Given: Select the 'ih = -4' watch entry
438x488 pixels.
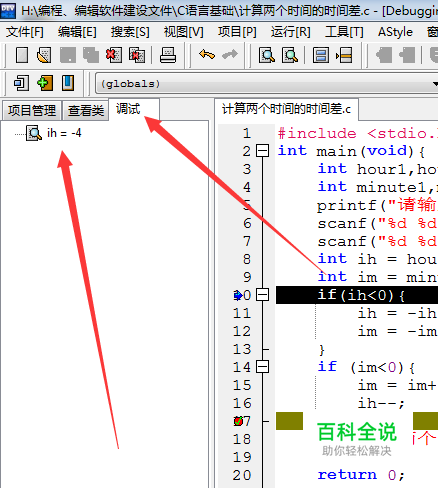Looking at the screenshot, I should click(64, 133).
